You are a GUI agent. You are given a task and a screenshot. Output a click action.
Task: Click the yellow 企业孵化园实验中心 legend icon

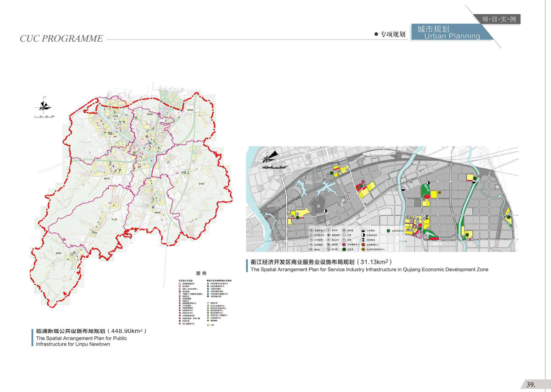point(363,249)
